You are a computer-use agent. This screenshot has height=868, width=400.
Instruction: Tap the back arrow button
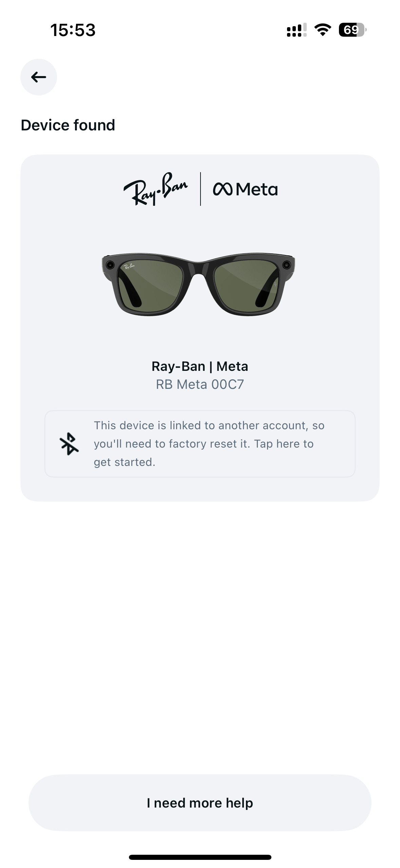pos(39,77)
